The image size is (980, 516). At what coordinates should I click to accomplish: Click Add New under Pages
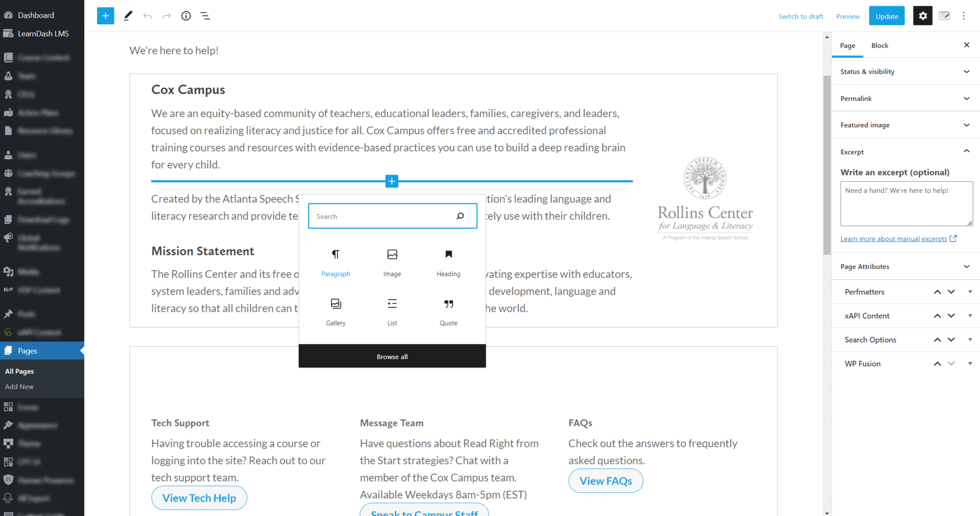(x=19, y=386)
